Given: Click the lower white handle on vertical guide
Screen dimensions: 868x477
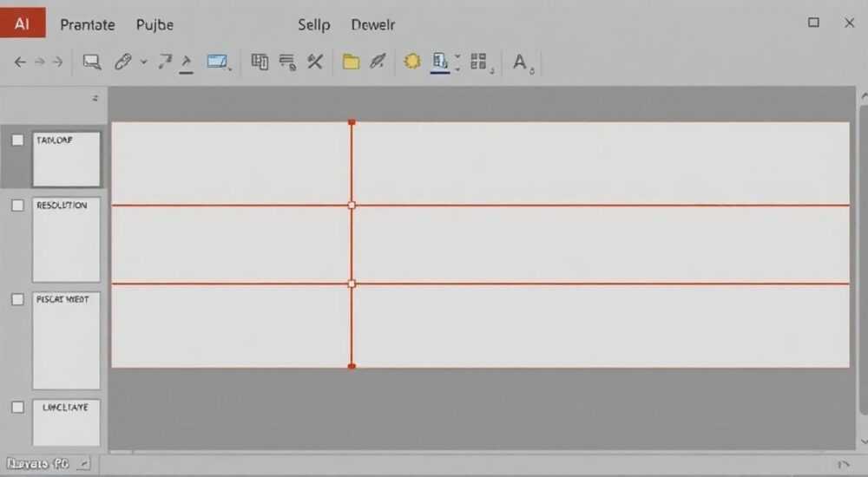Looking at the screenshot, I should point(352,284).
